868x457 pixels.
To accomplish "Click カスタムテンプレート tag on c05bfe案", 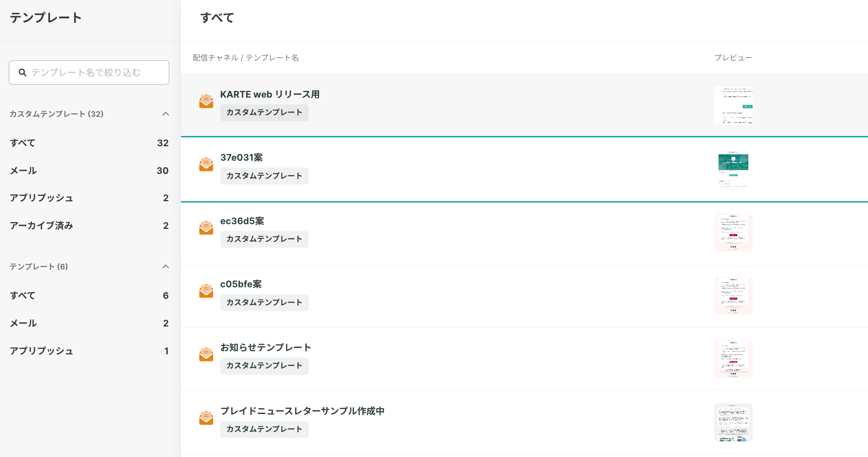I will 264,302.
